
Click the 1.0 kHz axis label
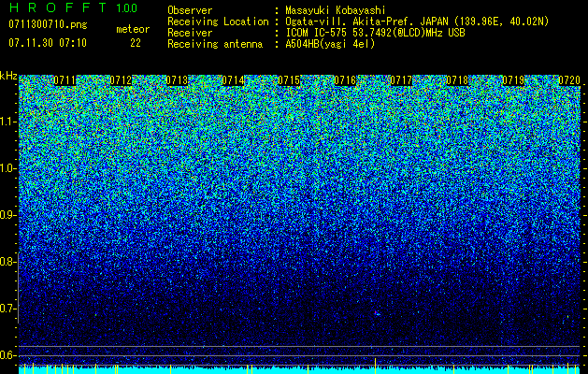7,168
